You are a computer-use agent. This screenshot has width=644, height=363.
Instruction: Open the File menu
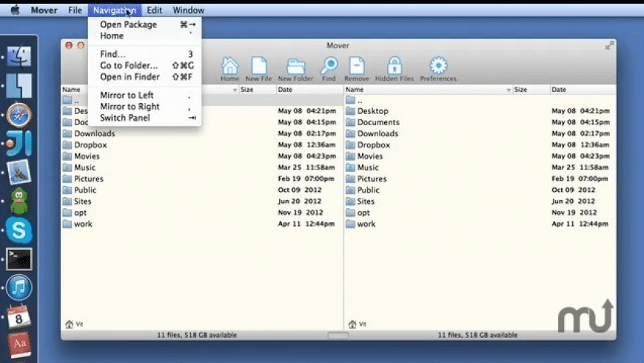pos(75,10)
